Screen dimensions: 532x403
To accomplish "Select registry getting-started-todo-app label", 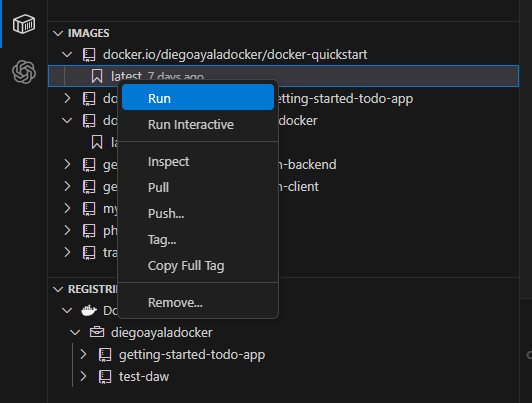I will click(x=192, y=355).
